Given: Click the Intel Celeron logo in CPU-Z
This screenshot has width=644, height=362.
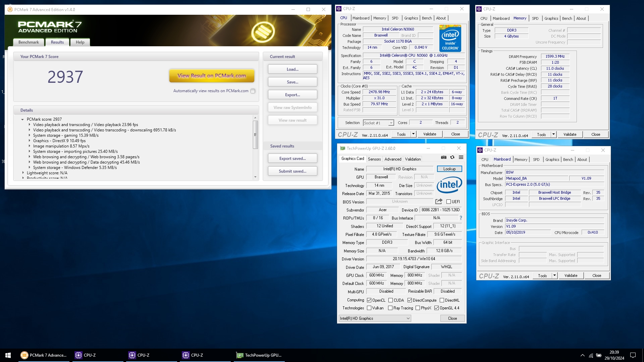Looking at the screenshot, I should tap(450, 38).
